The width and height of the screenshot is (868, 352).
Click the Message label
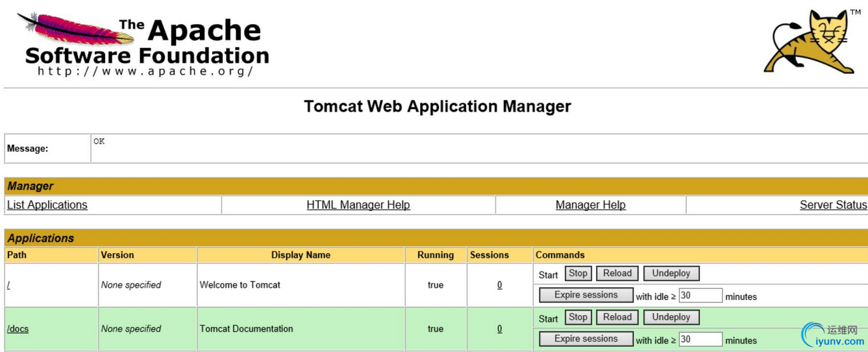coord(27,149)
